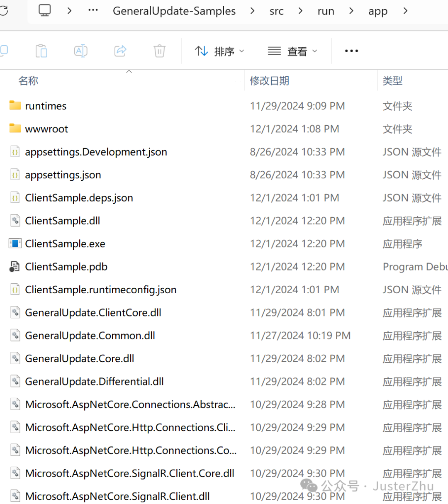Viewport: 448px width, 504px height.
Task: Click the ClientSample.pdb debug file icon
Action: tap(15, 266)
